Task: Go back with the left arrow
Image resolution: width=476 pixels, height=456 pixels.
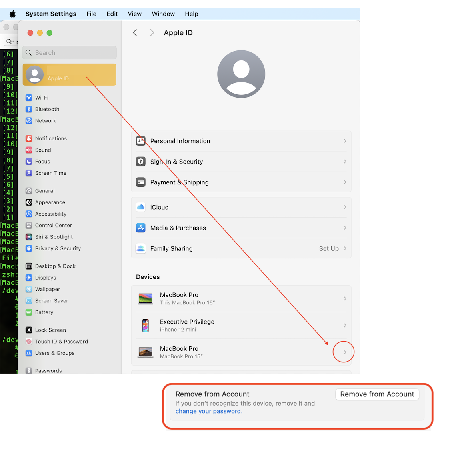Action: 135,33
